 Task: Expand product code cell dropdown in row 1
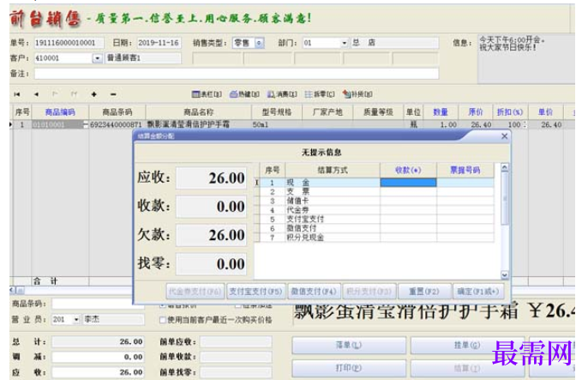[x=86, y=125]
